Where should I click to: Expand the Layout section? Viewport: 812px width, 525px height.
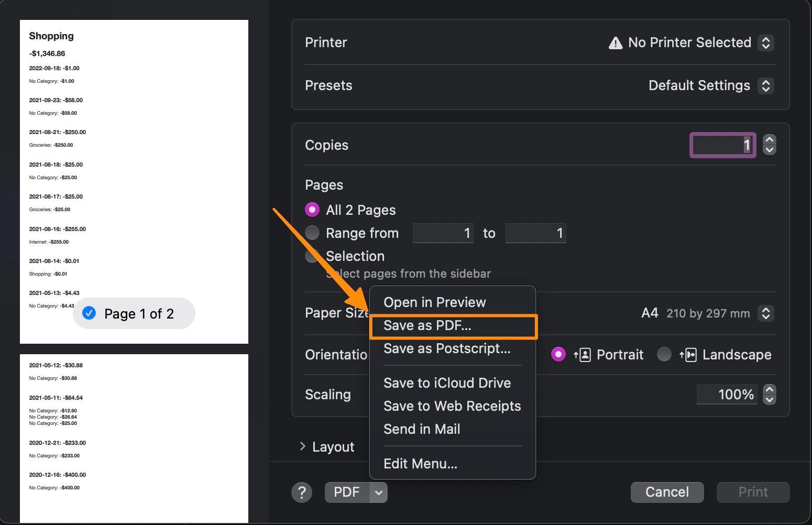pos(303,446)
